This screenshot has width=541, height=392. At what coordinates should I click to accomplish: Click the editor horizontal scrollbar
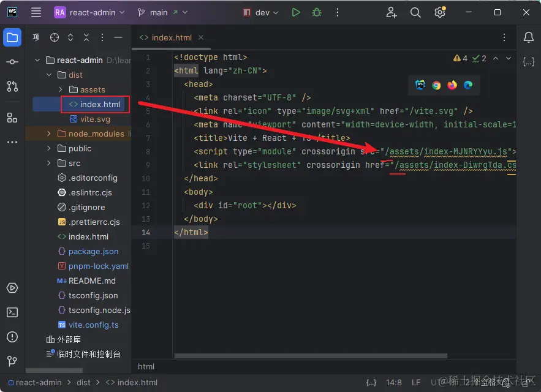click(311, 356)
